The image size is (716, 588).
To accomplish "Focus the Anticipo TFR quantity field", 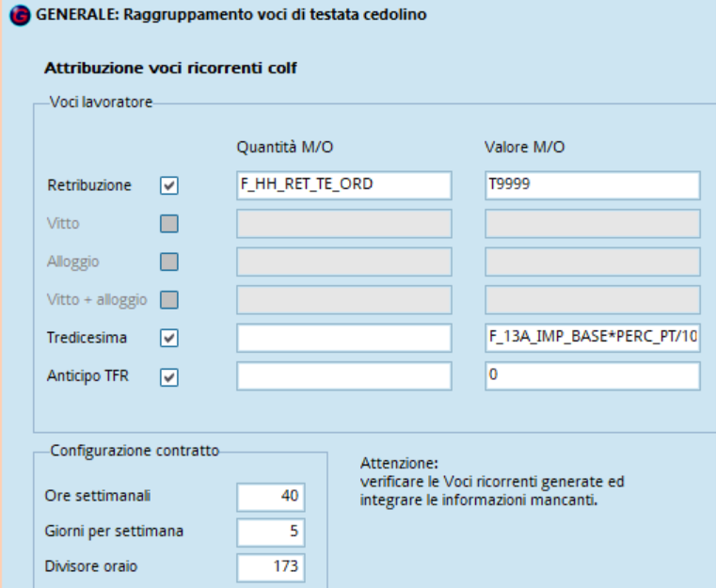I will (343, 376).
